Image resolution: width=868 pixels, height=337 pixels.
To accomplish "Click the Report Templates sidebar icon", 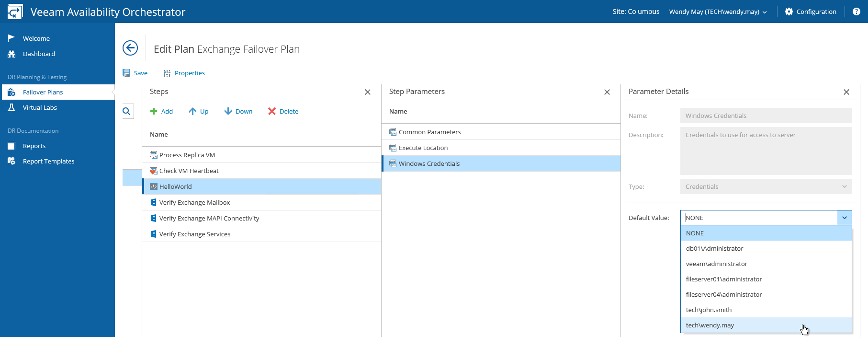I will (11, 161).
